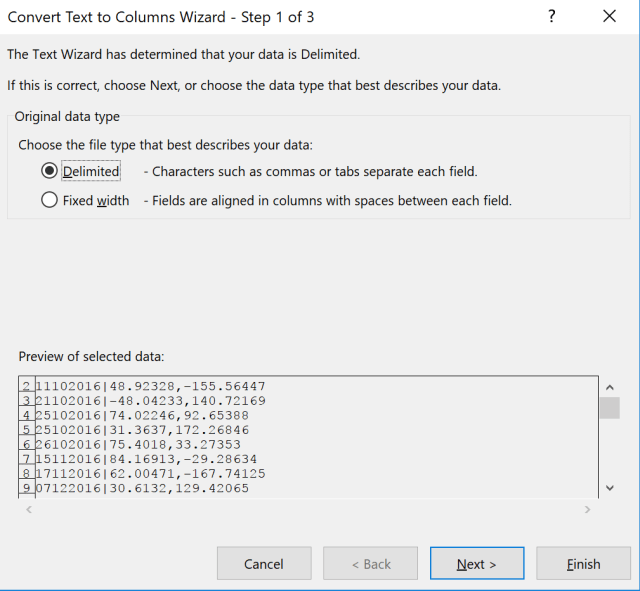Image resolution: width=640 pixels, height=591 pixels.
Task: Click the preview scroll up arrow
Action: point(610,387)
